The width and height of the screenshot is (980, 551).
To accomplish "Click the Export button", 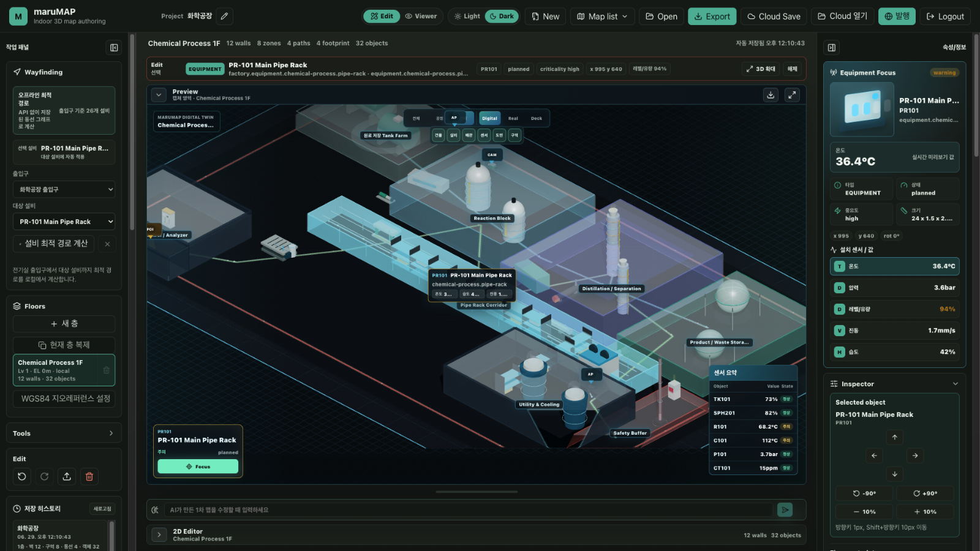I will click(712, 17).
